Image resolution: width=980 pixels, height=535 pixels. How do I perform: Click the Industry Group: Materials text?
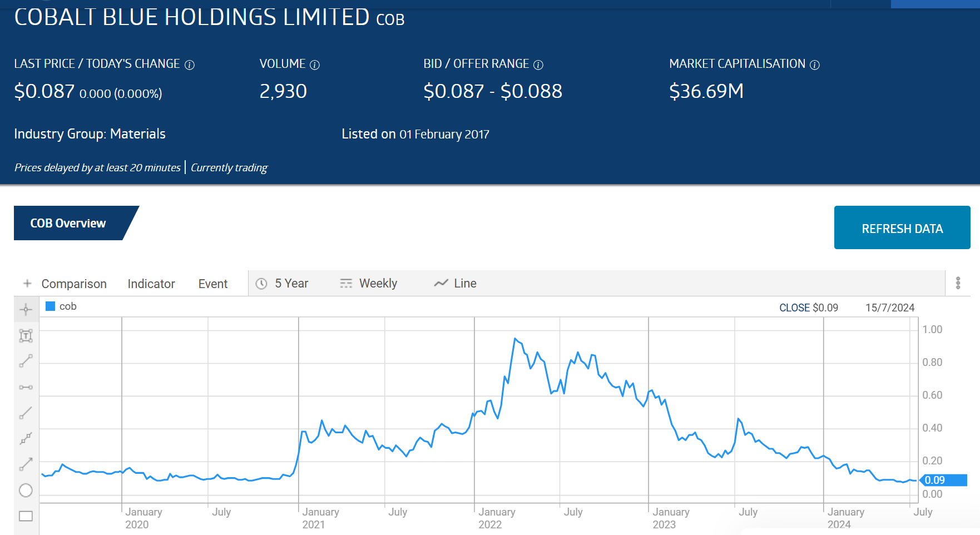(90, 134)
